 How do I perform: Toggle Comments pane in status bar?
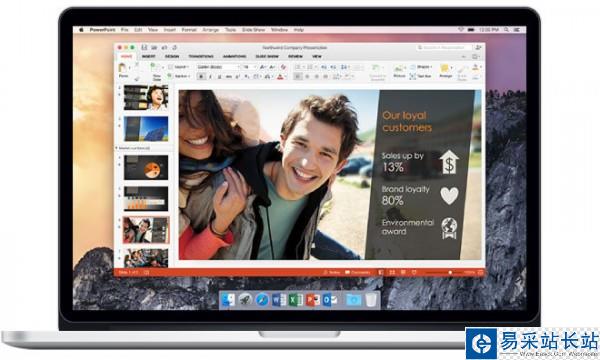coord(358,272)
